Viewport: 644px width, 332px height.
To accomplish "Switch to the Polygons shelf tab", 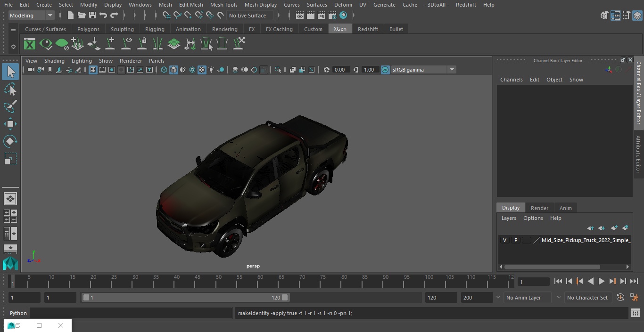I will (88, 29).
